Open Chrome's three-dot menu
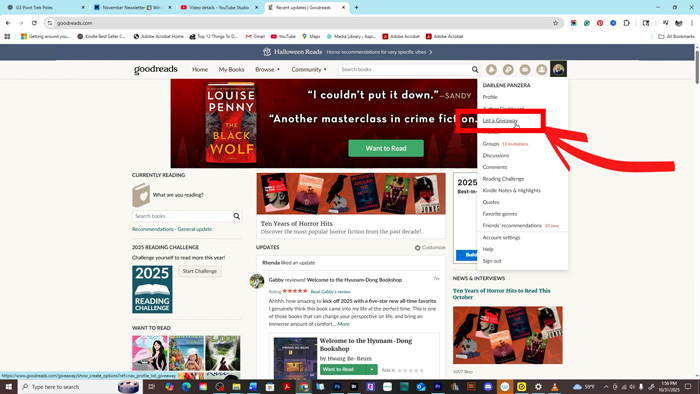Image resolution: width=700 pixels, height=394 pixels. click(692, 23)
